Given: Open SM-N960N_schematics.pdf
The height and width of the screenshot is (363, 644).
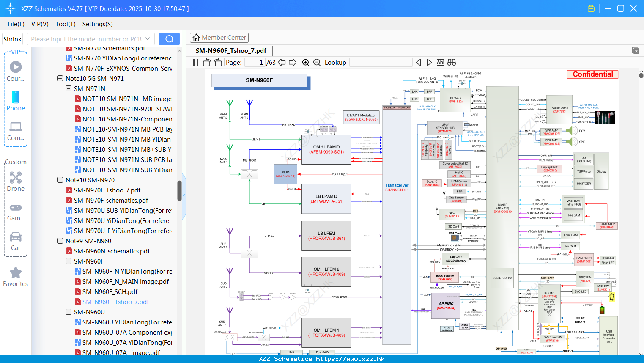Looking at the screenshot, I should click(112, 251).
